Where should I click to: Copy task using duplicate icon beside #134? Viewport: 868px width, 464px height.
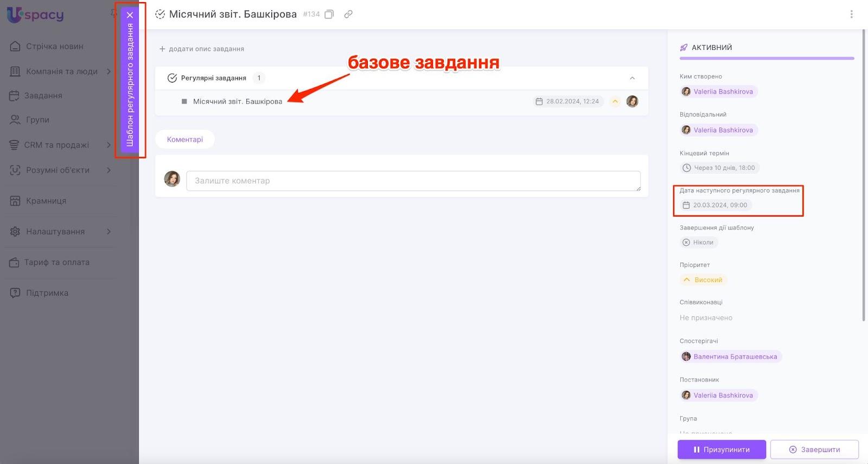point(329,15)
